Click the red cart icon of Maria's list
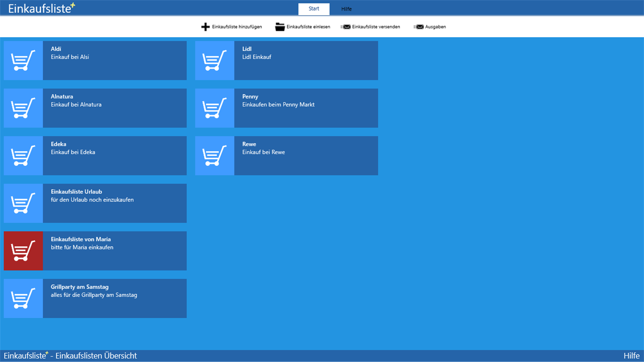This screenshot has width=644, height=362. pos(23,251)
